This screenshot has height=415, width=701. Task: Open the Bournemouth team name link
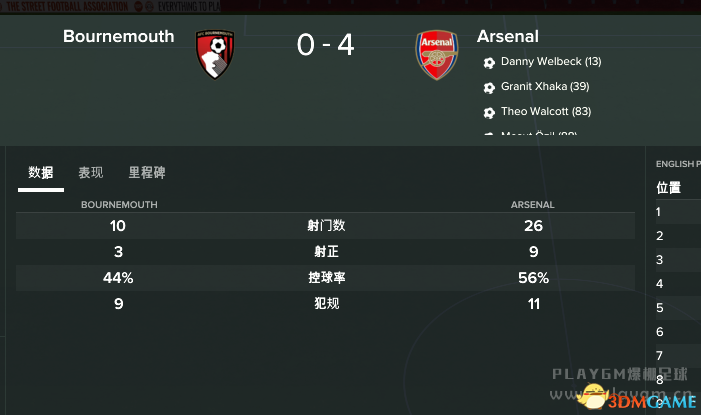click(x=118, y=37)
